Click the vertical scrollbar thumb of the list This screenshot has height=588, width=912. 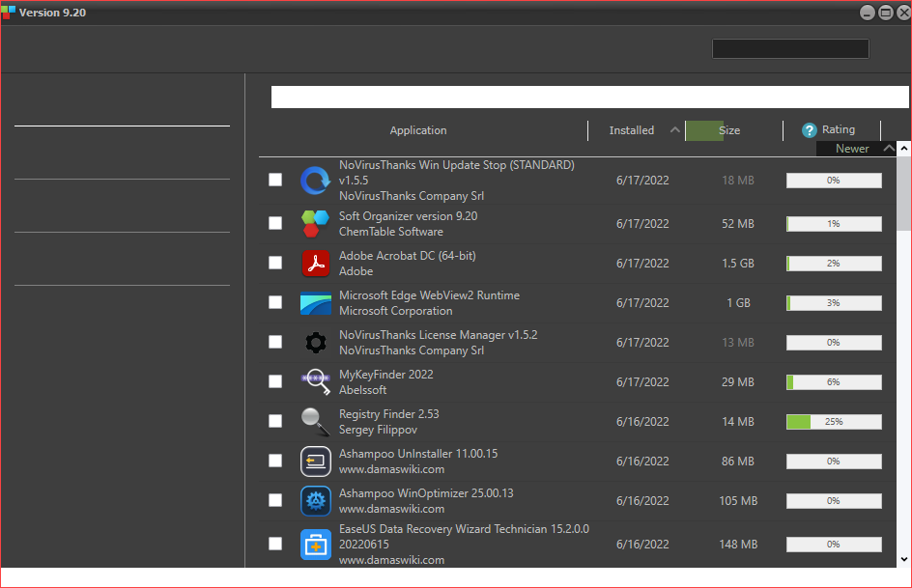coord(904,193)
